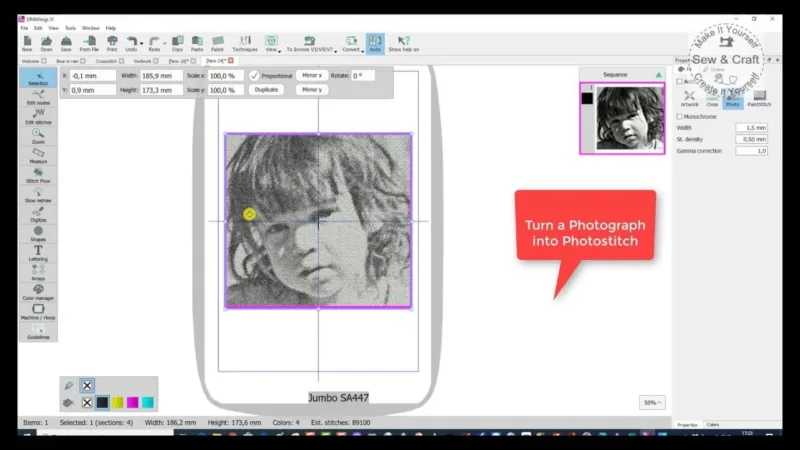Open the View menu
The height and width of the screenshot is (450, 800).
tap(53, 28)
